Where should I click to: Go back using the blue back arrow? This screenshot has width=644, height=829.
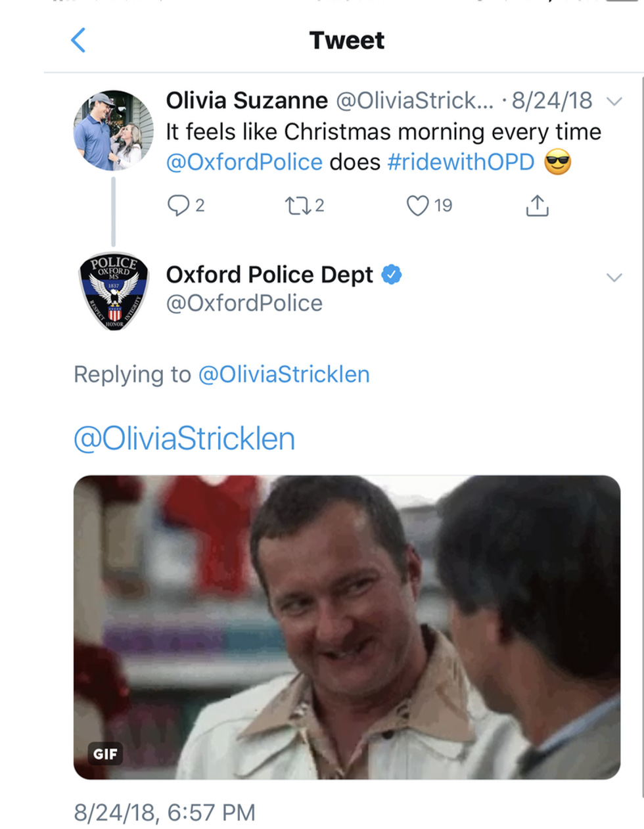pyautogui.click(x=78, y=40)
